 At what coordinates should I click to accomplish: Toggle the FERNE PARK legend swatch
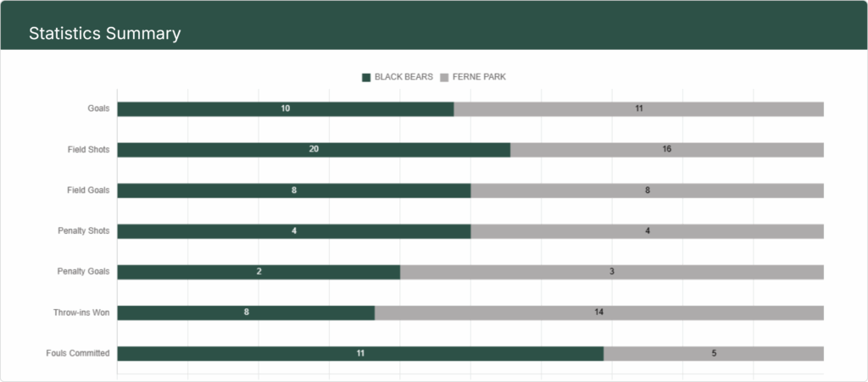(444, 77)
